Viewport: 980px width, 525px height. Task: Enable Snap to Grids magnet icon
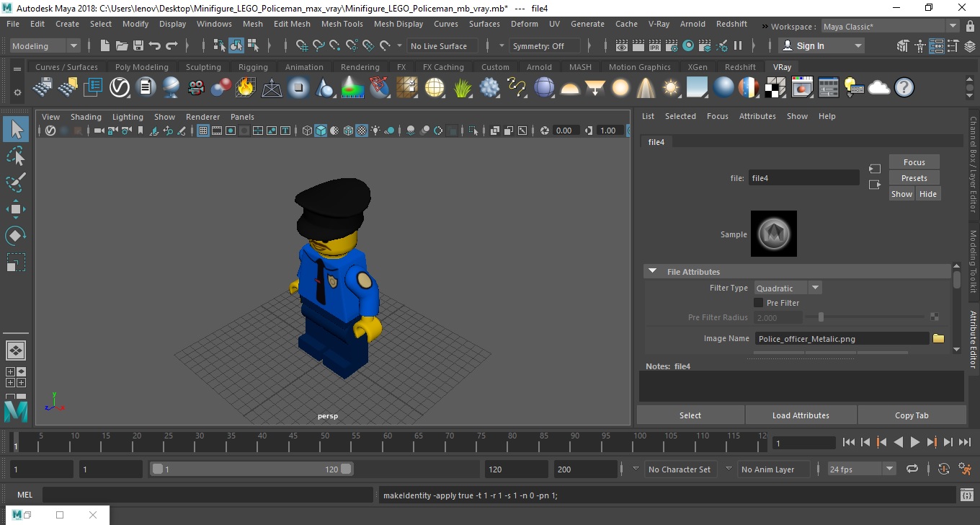303,45
